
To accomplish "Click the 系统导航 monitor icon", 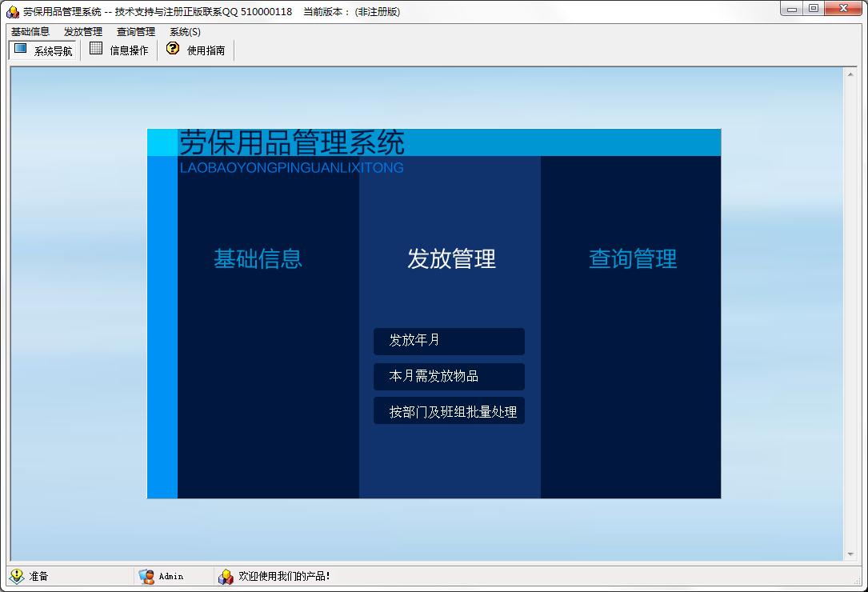I will pyautogui.click(x=21, y=49).
